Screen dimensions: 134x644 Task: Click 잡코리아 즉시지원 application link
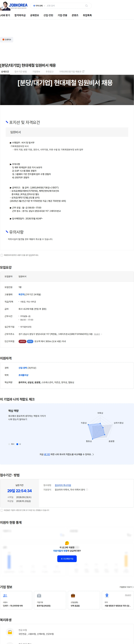63,485
